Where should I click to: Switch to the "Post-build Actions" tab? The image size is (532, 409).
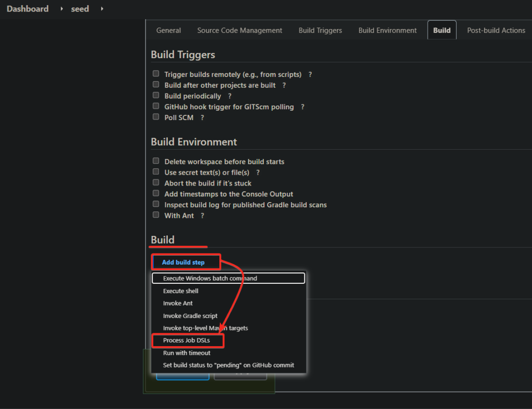tap(496, 30)
